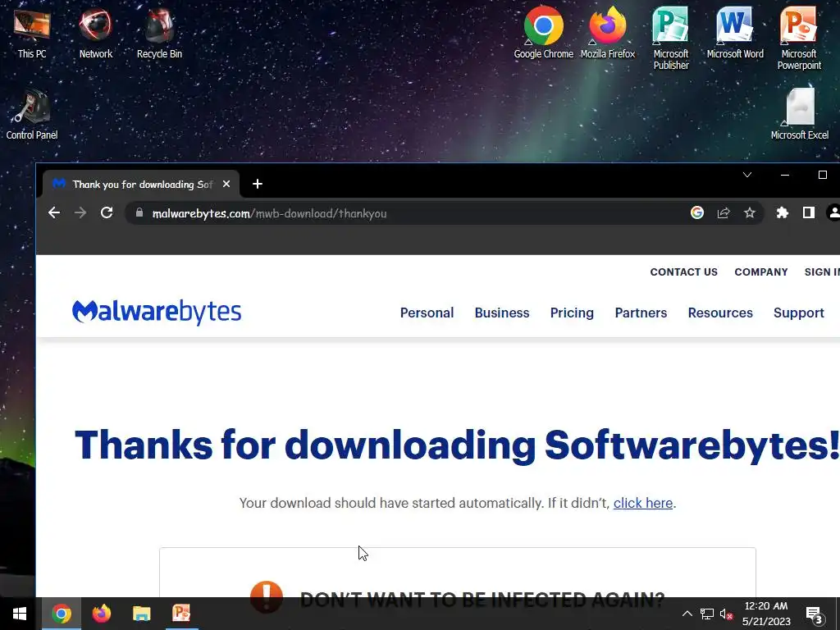The width and height of the screenshot is (840, 630).
Task: Click the COMPANY link
Action: tap(760, 272)
